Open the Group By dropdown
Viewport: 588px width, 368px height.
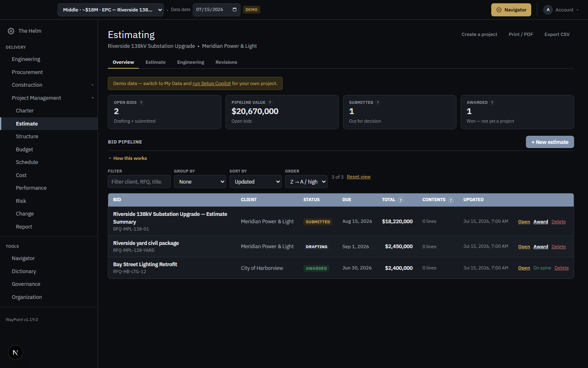point(200,182)
